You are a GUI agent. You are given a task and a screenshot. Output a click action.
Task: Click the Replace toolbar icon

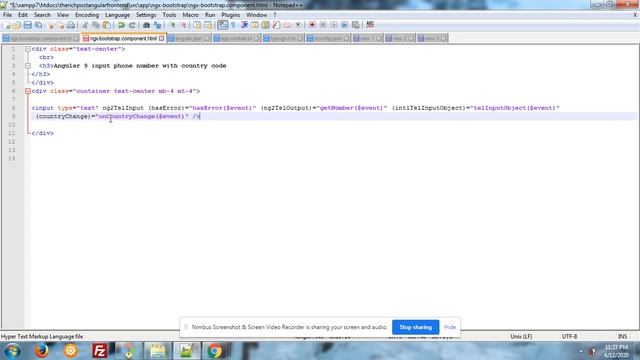click(157, 25)
